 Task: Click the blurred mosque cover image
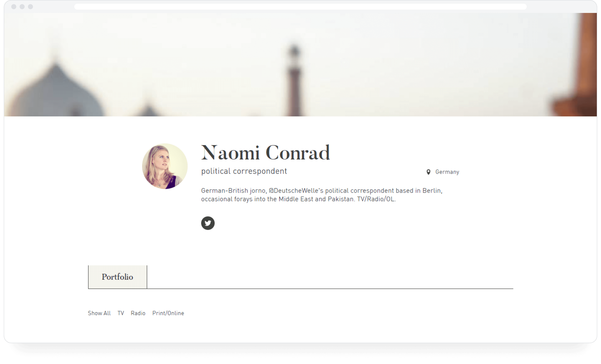pos(300,65)
